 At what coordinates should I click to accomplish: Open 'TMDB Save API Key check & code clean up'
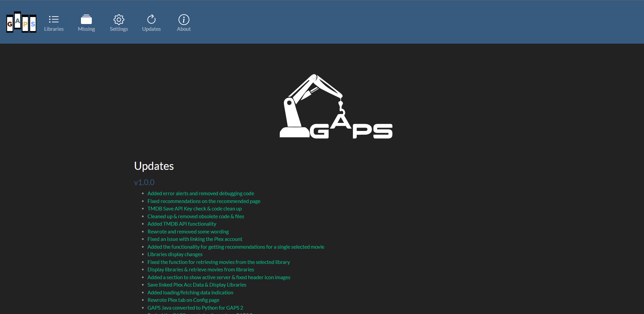tap(194, 208)
